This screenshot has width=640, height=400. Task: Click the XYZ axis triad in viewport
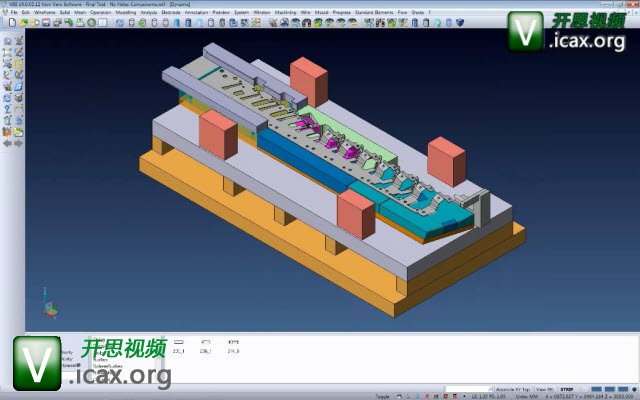49,303
